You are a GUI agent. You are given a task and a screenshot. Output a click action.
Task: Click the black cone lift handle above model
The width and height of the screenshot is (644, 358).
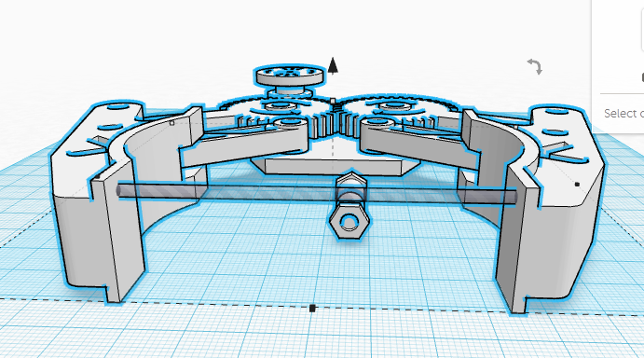click(333, 65)
